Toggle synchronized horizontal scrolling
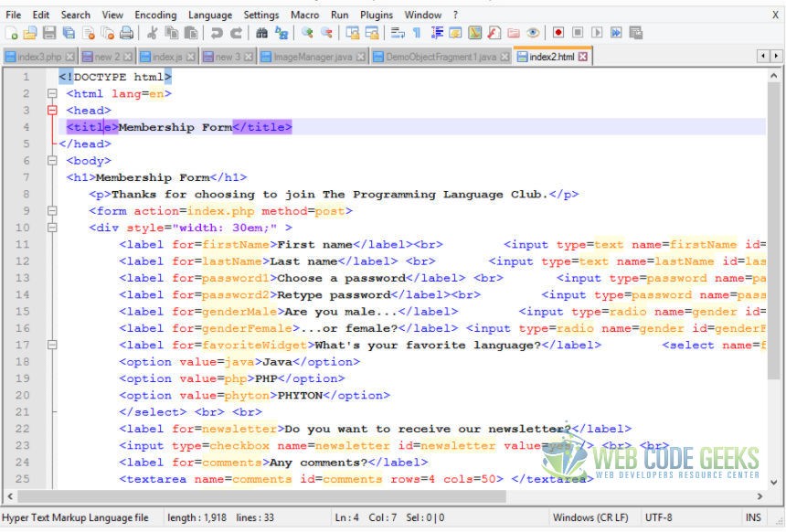786x532 pixels. (x=372, y=33)
